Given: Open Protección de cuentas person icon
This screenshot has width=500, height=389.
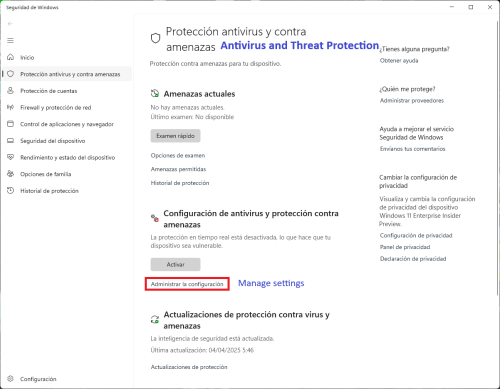Looking at the screenshot, I should (11, 91).
